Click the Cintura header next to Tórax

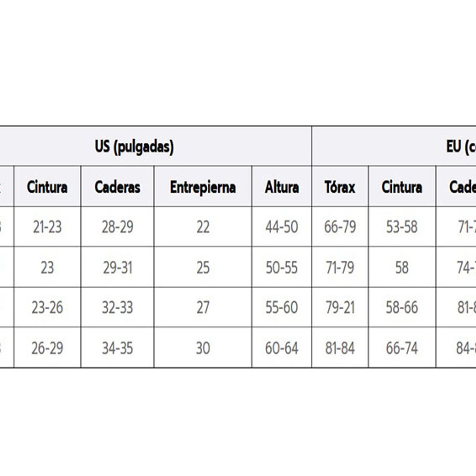coord(402,187)
